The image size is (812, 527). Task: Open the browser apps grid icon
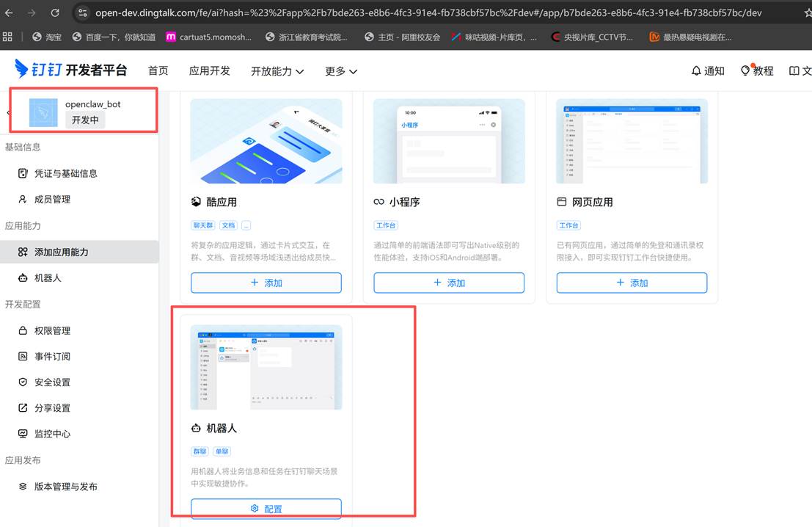[7, 37]
